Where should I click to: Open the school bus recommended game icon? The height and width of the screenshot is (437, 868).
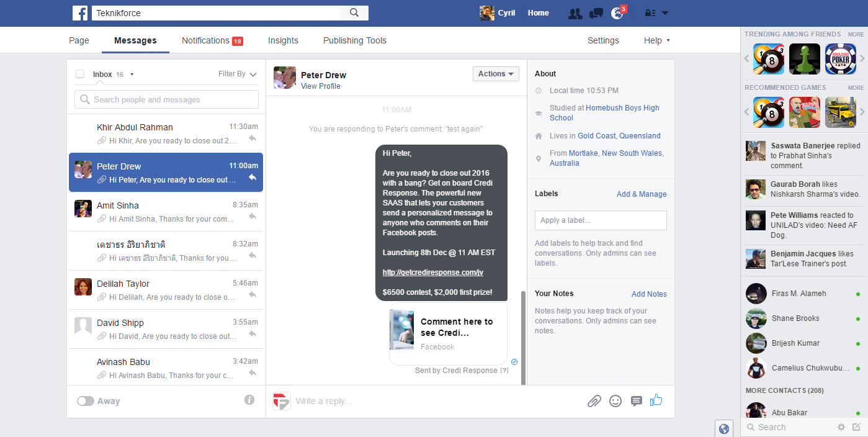[x=841, y=112]
